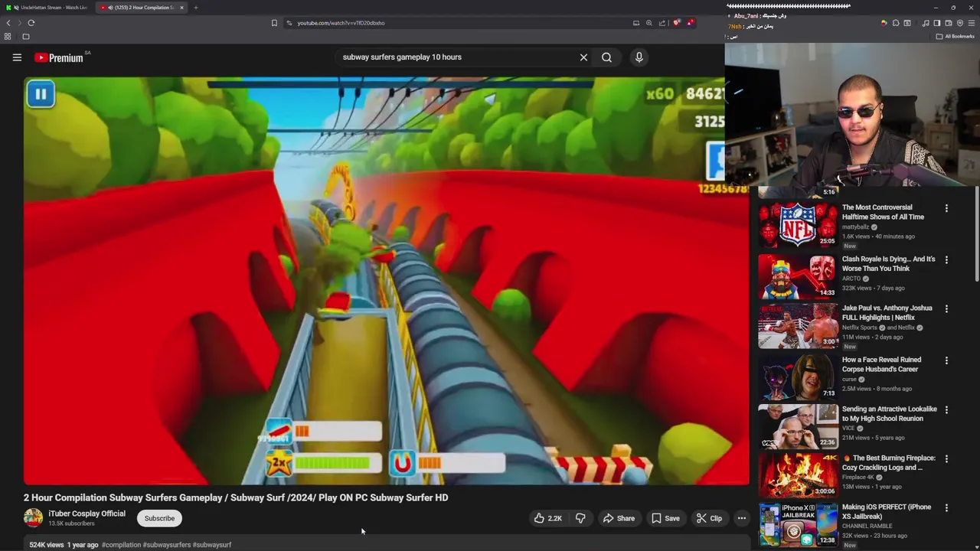Bookmark this page from address bar
This screenshot has width=980, height=551.
[x=274, y=23]
